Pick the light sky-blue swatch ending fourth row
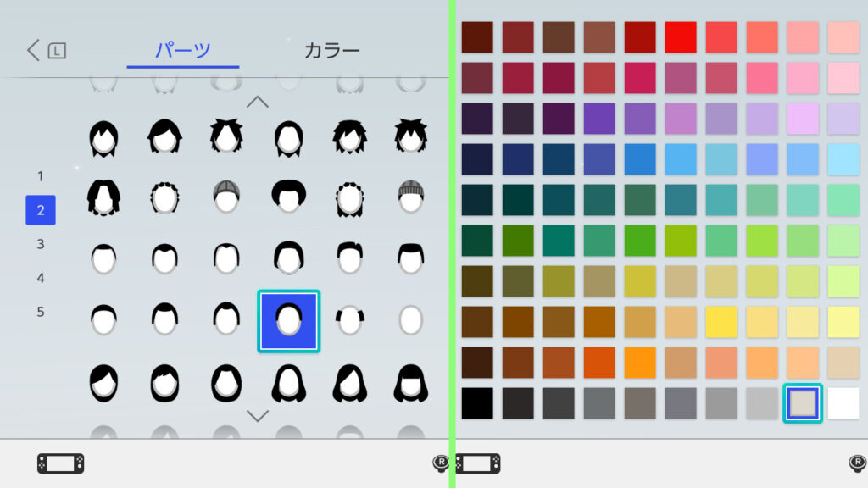 [843, 159]
